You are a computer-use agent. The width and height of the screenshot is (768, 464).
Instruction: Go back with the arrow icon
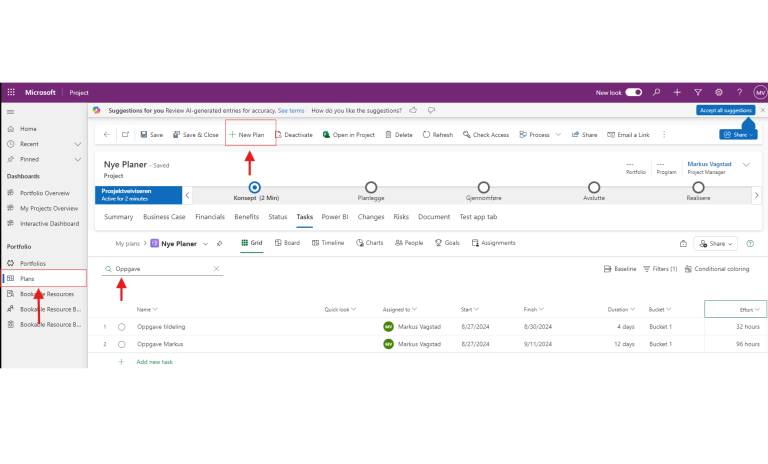click(x=107, y=134)
